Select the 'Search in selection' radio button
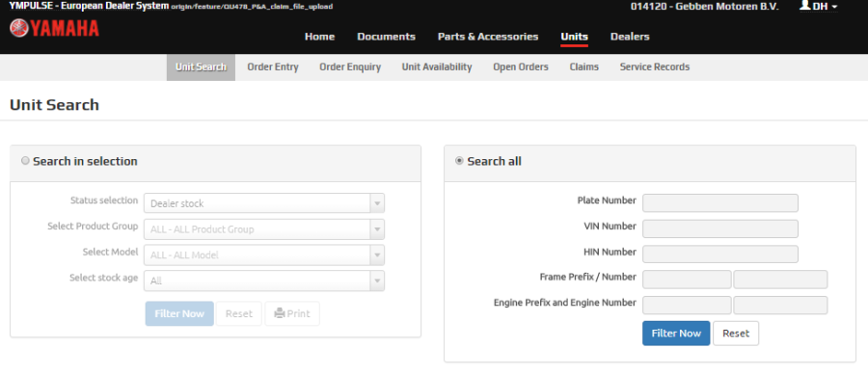The image size is (868, 375). tap(25, 161)
